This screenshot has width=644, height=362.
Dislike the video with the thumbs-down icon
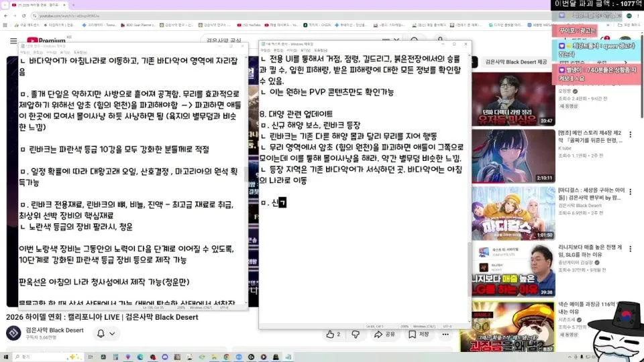tap(356, 335)
